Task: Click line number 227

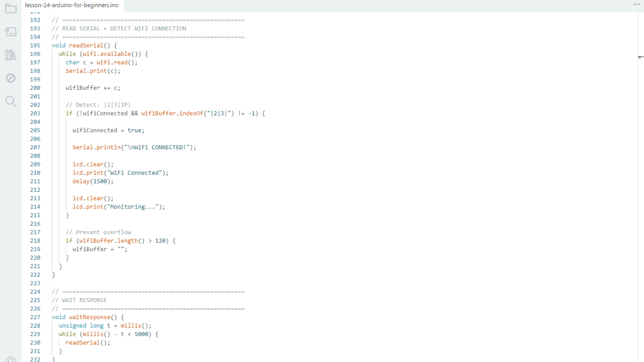Action: pos(35,317)
